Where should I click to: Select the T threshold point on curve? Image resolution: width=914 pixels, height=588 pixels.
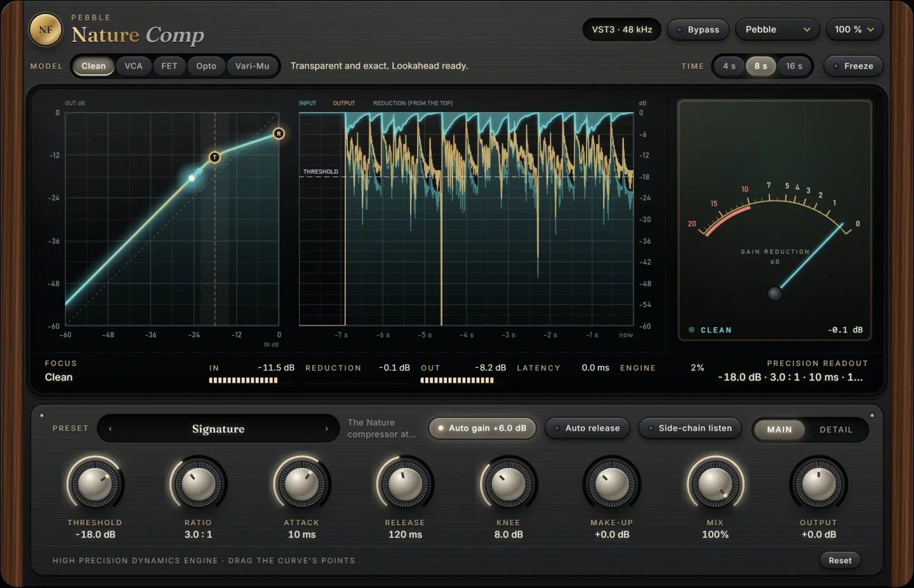tap(215, 157)
